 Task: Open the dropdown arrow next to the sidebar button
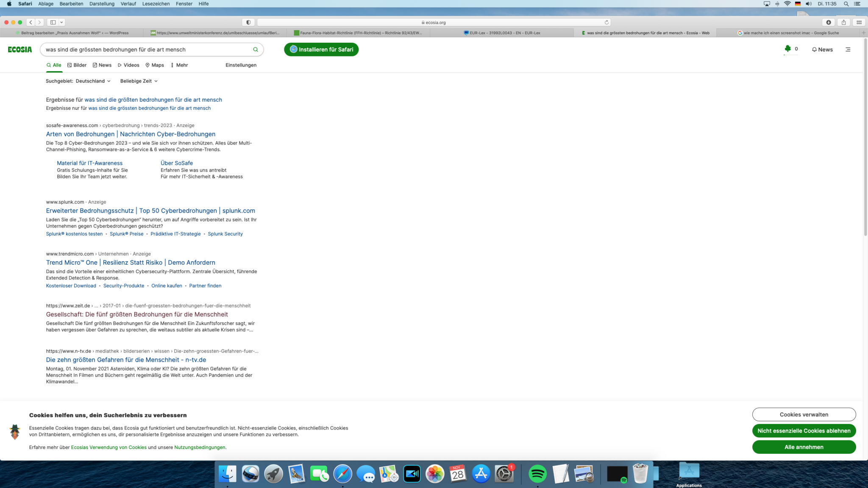pyautogui.click(x=62, y=22)
